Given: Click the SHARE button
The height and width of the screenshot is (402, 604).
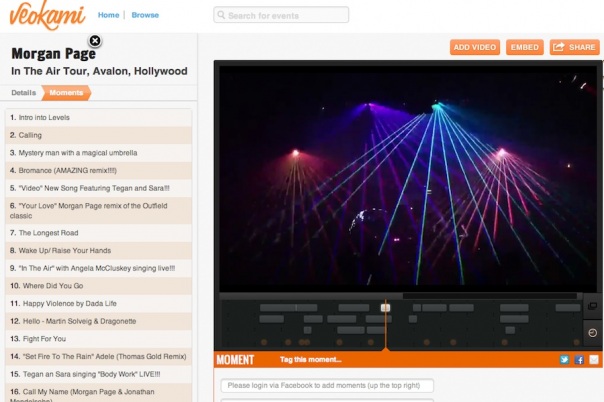Looking at the screenshot, I should (x=574, y=47).
